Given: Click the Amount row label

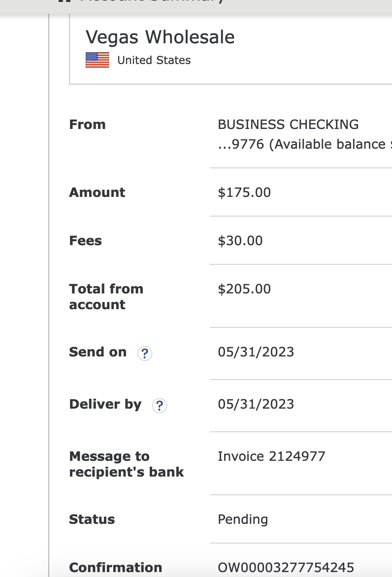Looking at the screenshot, I should (97, 192).
